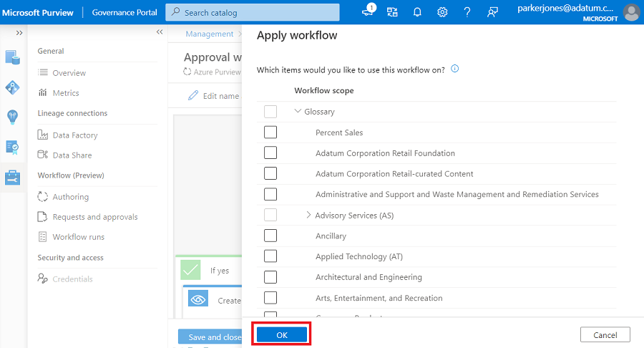Image resolution: width=644 pixels, height=348 pixels.
Task: Check Adatum Corporation Retail Foundation checkbox
Action: (x=270, y=153)
